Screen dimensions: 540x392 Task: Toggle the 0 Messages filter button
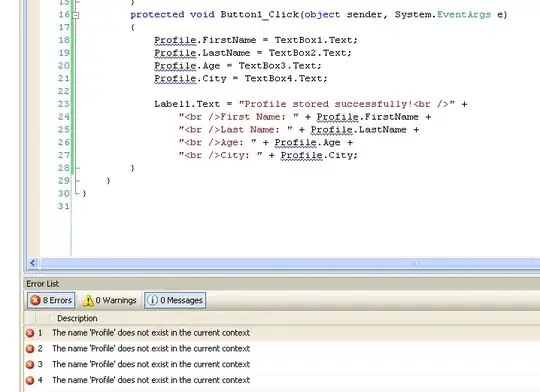[x=175, y=300]
